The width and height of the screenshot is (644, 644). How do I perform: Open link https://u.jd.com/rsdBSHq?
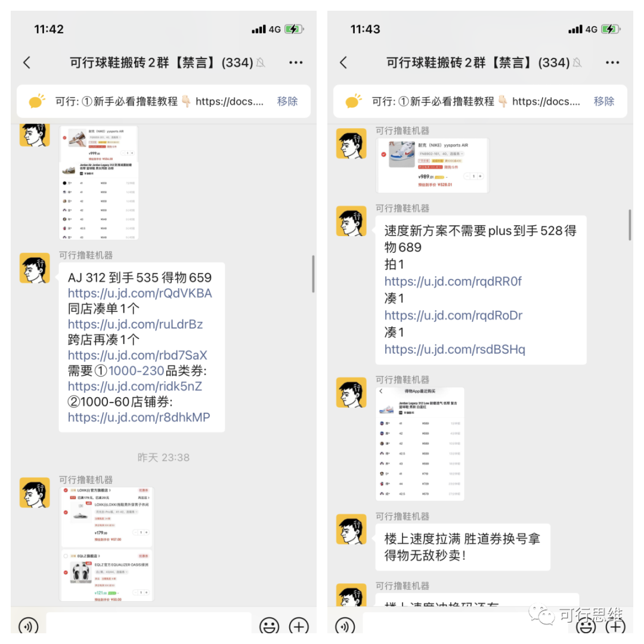[454, 349]
